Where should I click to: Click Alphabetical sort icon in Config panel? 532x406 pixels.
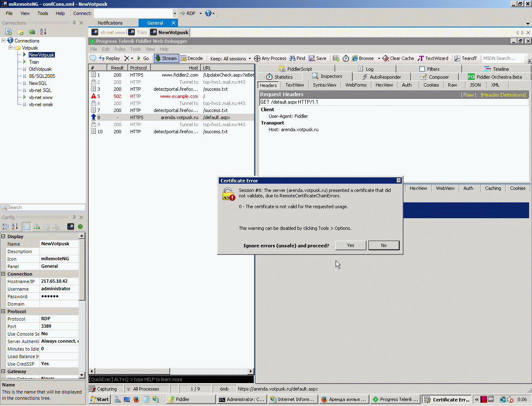15,227
